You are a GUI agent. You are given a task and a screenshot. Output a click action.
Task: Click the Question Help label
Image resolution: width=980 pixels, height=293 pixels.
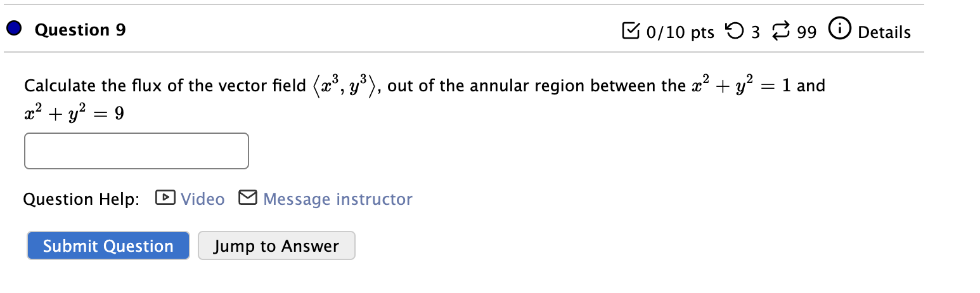click(81, 200)
